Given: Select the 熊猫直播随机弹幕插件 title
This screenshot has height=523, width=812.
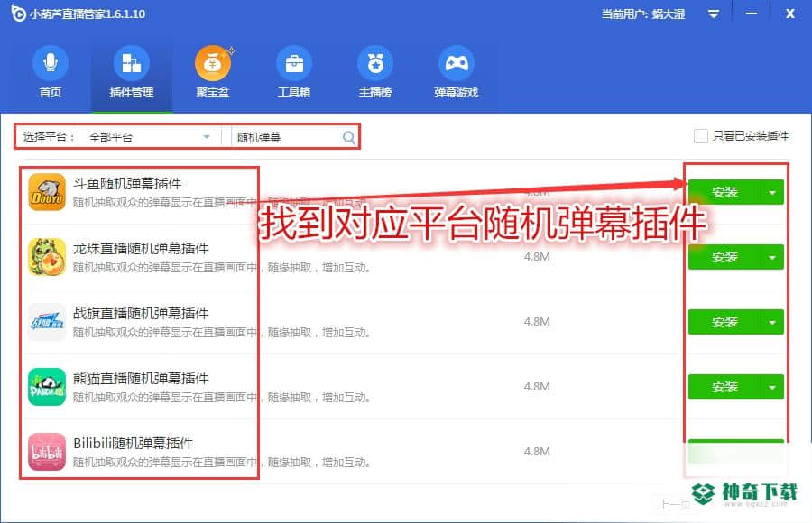Looking at the screenshot, I should [141, 379].
